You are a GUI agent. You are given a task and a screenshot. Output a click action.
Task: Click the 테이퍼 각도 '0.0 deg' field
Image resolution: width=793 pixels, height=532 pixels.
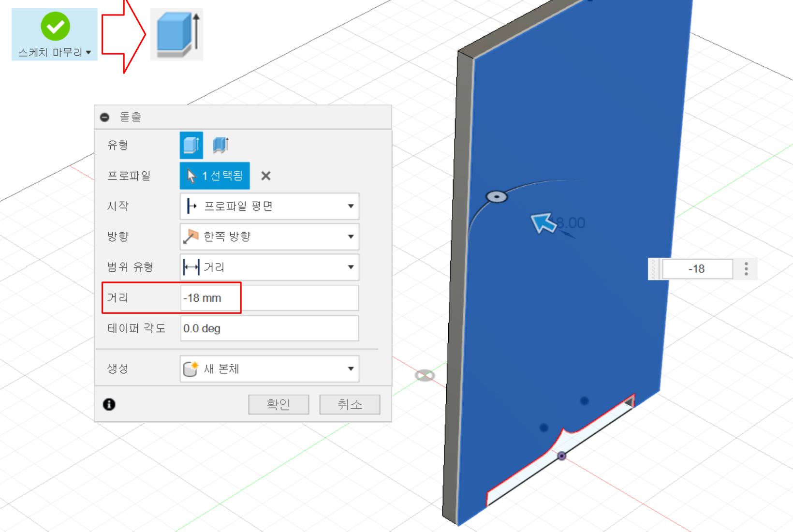tap(269, 328)
